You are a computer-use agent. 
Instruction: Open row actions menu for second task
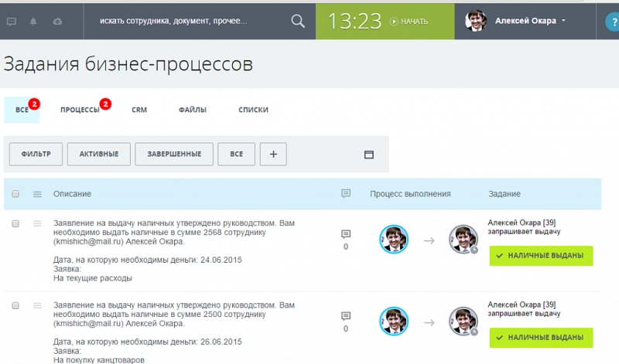36,306
